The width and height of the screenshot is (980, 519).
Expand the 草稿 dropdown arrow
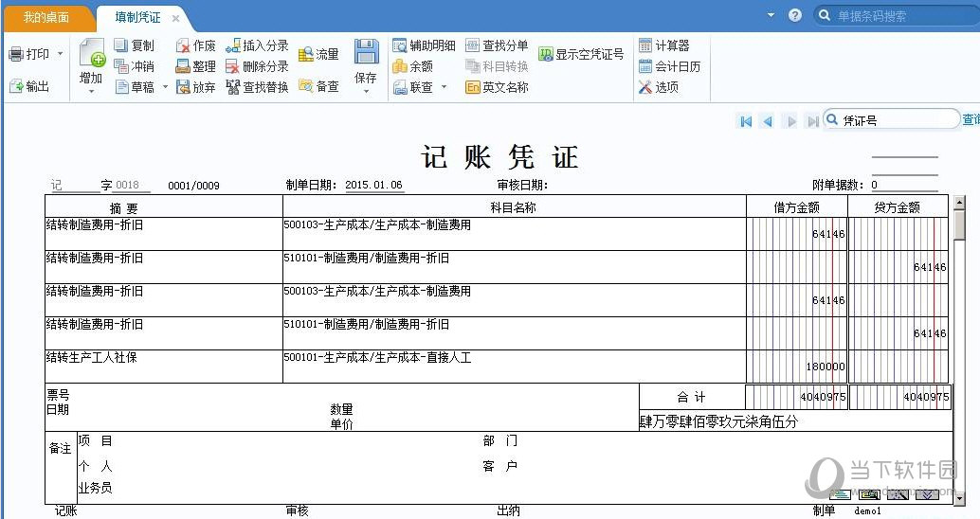point(166,87)
